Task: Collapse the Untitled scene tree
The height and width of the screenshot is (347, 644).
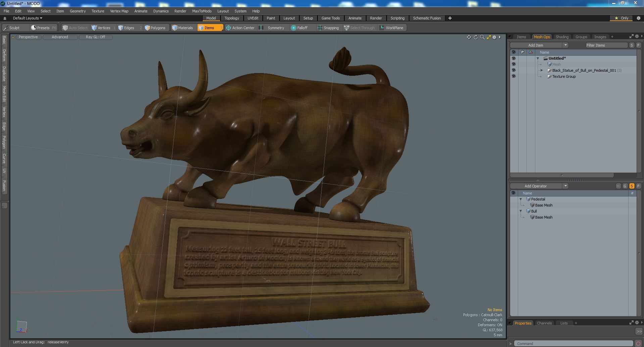Action: pos(538,58)
